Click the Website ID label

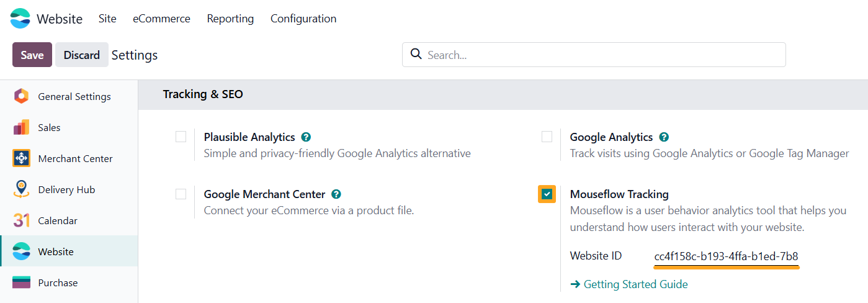coord(596,256)
